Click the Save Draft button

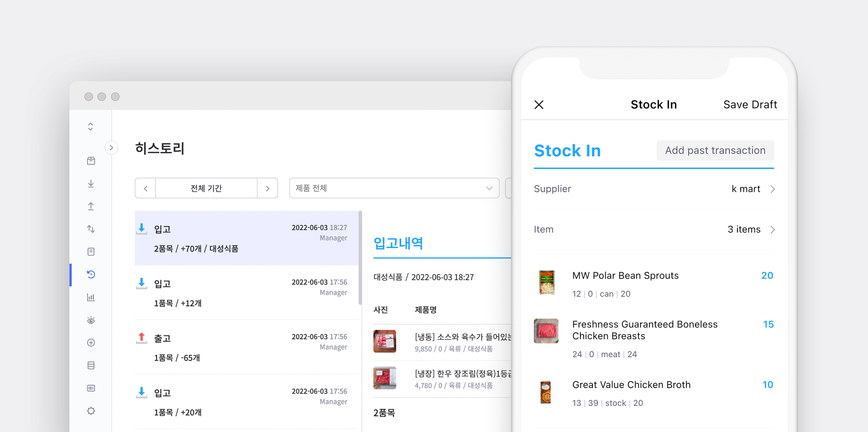[x=750, y=104]
